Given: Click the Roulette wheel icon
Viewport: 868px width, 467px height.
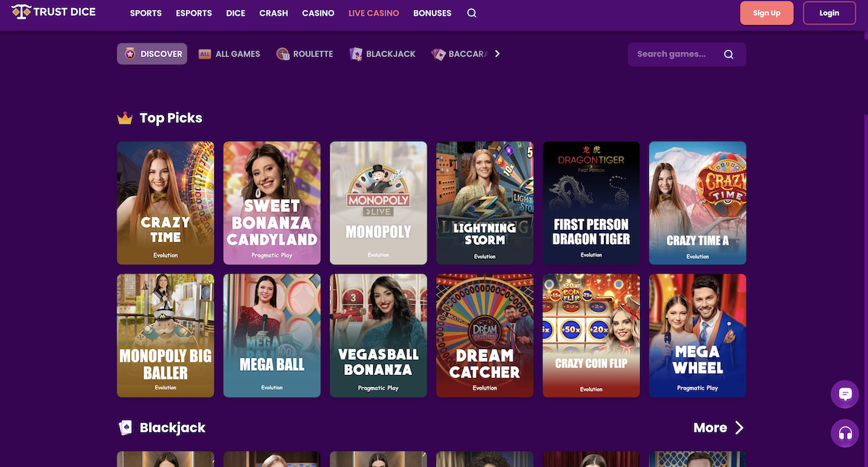Looking at the screenshot, I should tap(283, 54).
